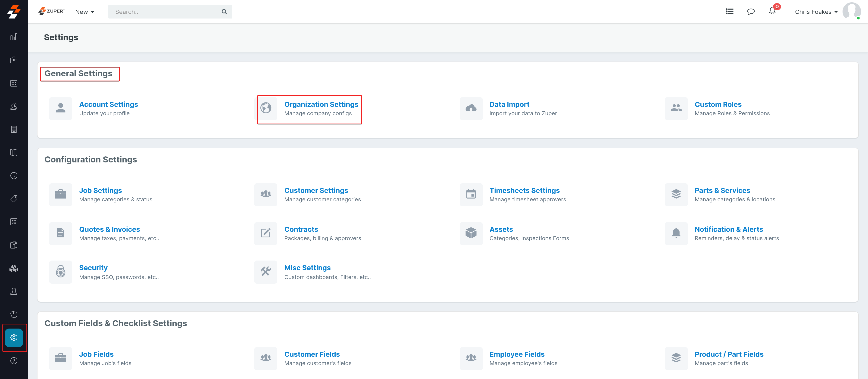Go to Notification & Alerts settings
868x379 pixels.
[x=728, y=229]
